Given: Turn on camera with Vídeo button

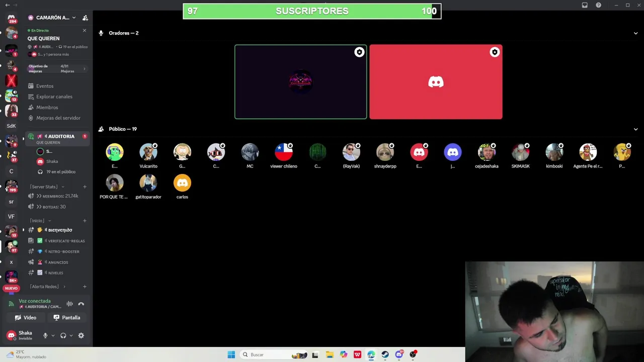Looking at the screenshot, I should pyautogui.click(x=26, y=318).
